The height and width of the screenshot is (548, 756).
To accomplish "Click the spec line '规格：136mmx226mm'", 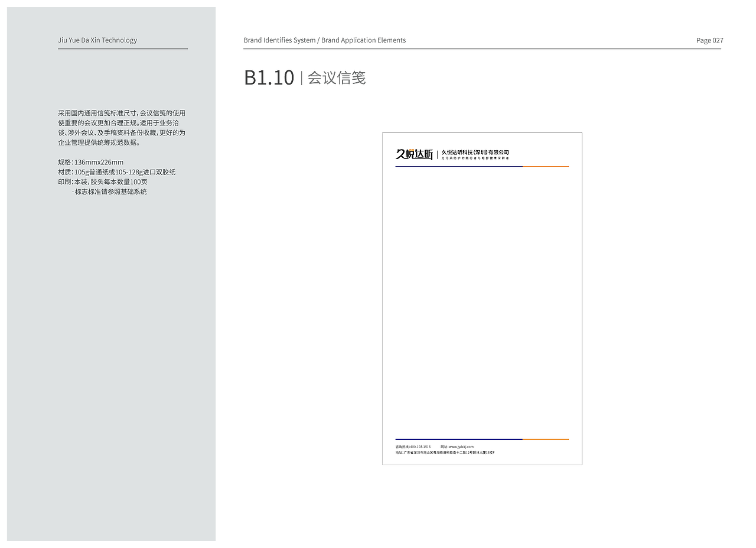I will point(91,162).
